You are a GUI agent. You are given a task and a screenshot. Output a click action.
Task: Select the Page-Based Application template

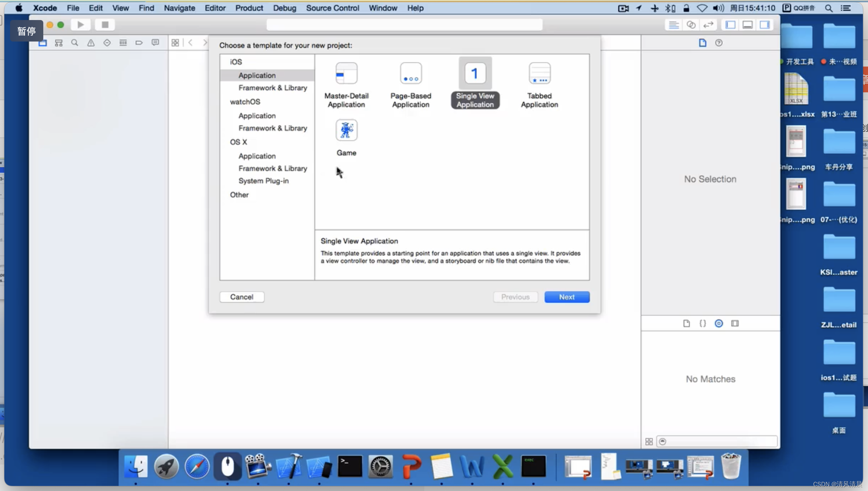point(410,85)
